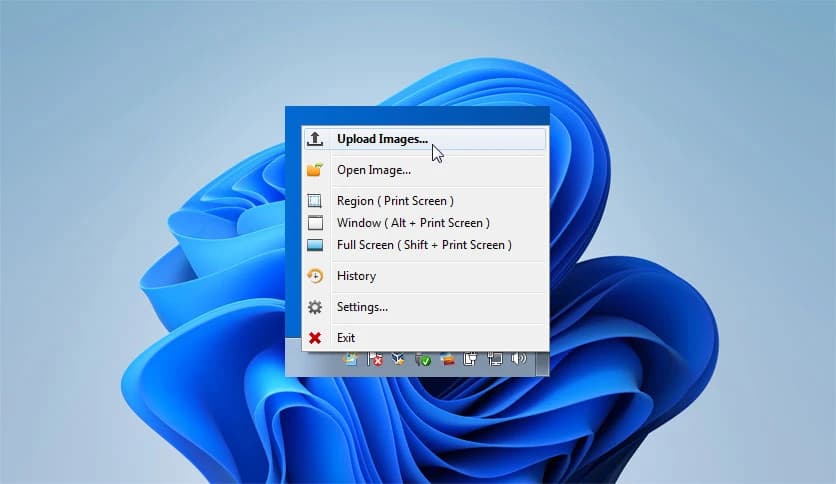Viewport: 836px width, 484px height.
Task: Choose Open Image... menu entry
Action: click(424, 170)
